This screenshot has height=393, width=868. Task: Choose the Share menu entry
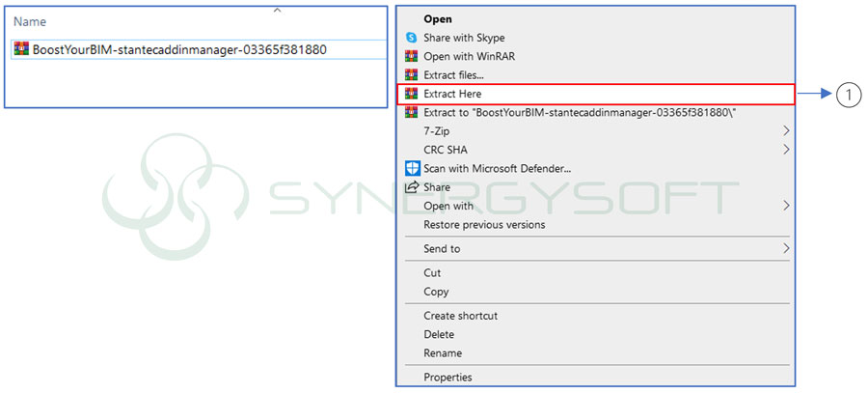tap(437, 186)
